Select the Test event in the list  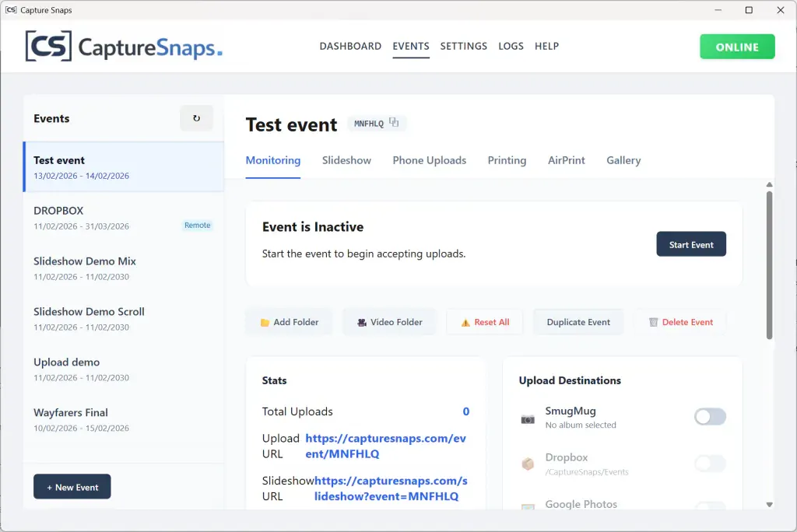[x=124, y=167]
